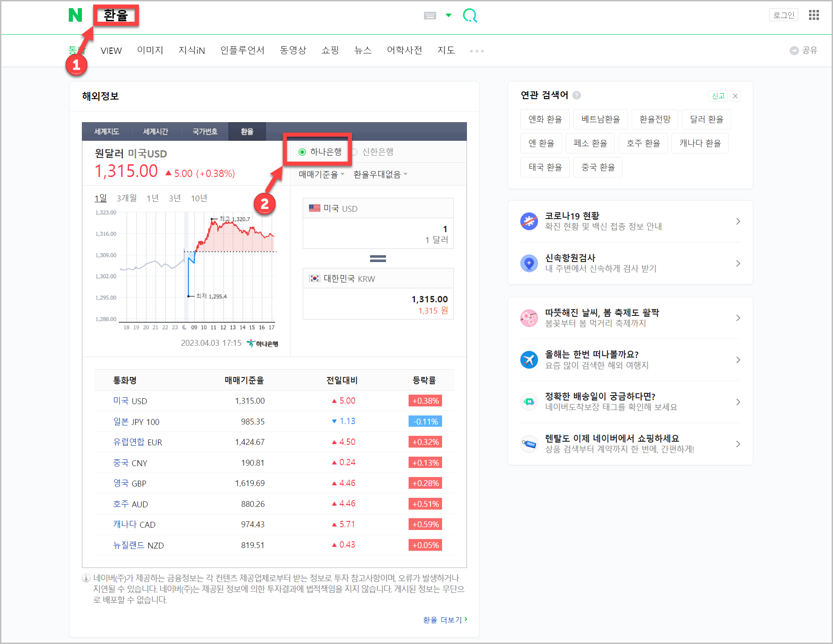This screenshot has height=644, width=833.
Task: Open the virtual keyboard icon
Action: (x=430, y=15)
